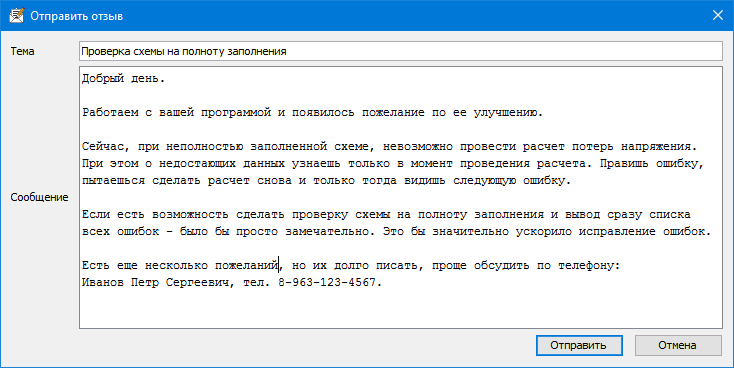Image resolution: width=734 pixels, height=368 pixels.
Task: Click the line starting 'Есть еще несколько пожеланий'
Action: (x=351, y=265)
